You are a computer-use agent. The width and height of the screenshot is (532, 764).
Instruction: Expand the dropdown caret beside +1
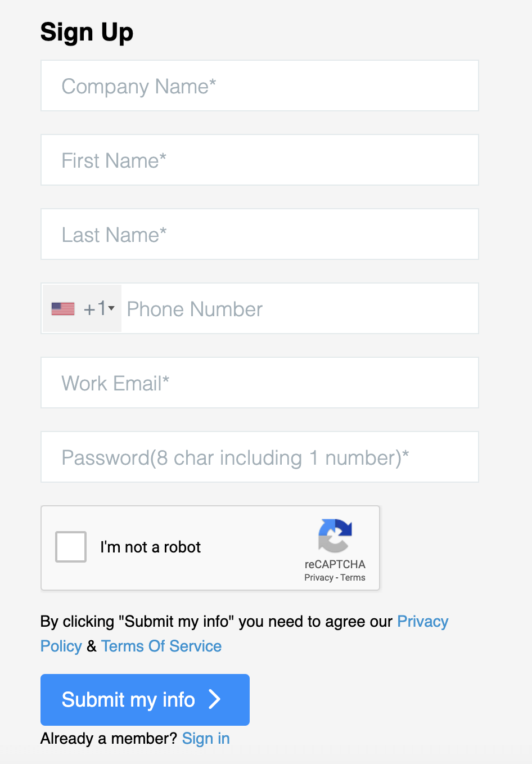coord(111,308)
